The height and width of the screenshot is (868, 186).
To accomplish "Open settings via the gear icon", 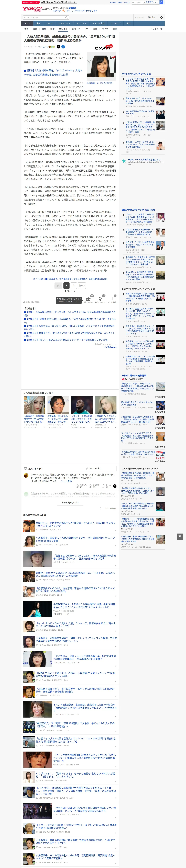I will point(161,18).
